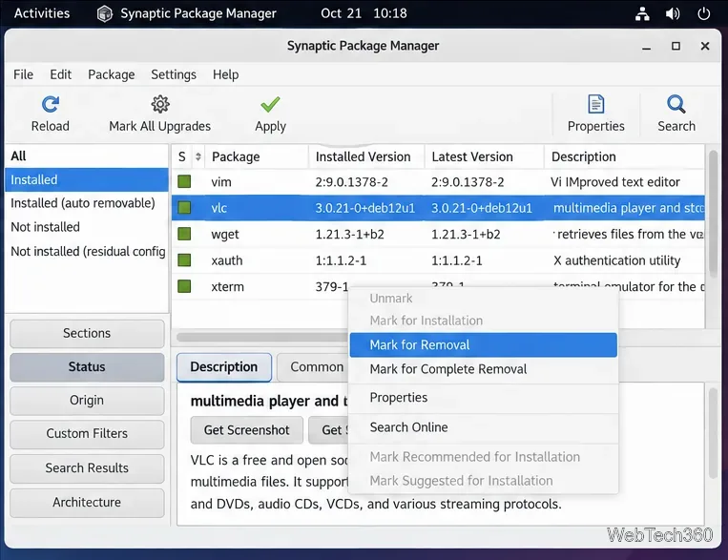
Task: Switch to the Common tab
Action: (313, 367)
